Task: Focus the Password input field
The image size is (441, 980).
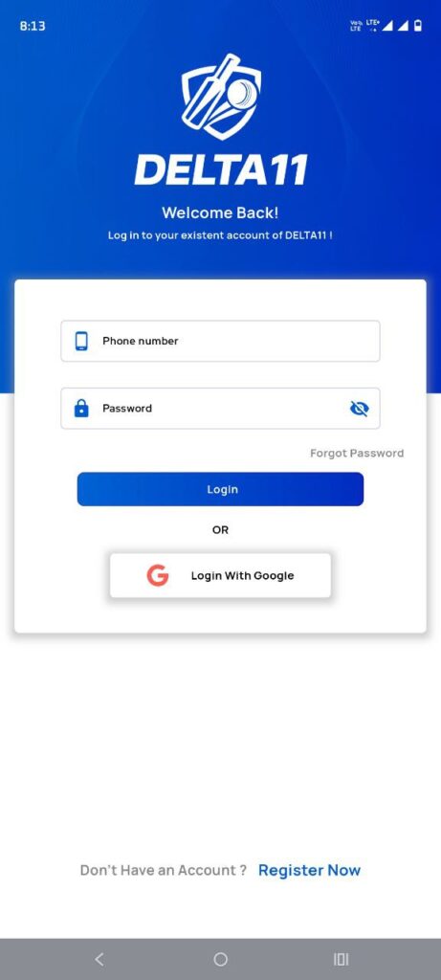Action: [220, 408]
